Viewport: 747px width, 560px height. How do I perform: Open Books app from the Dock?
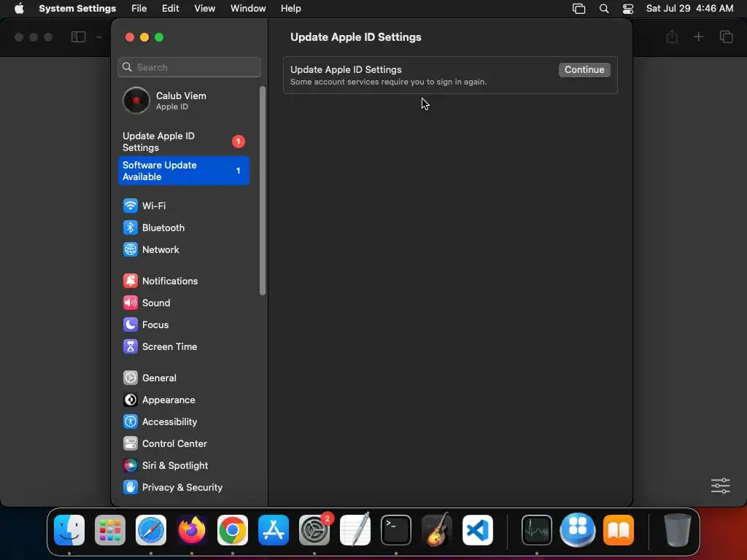619,530
